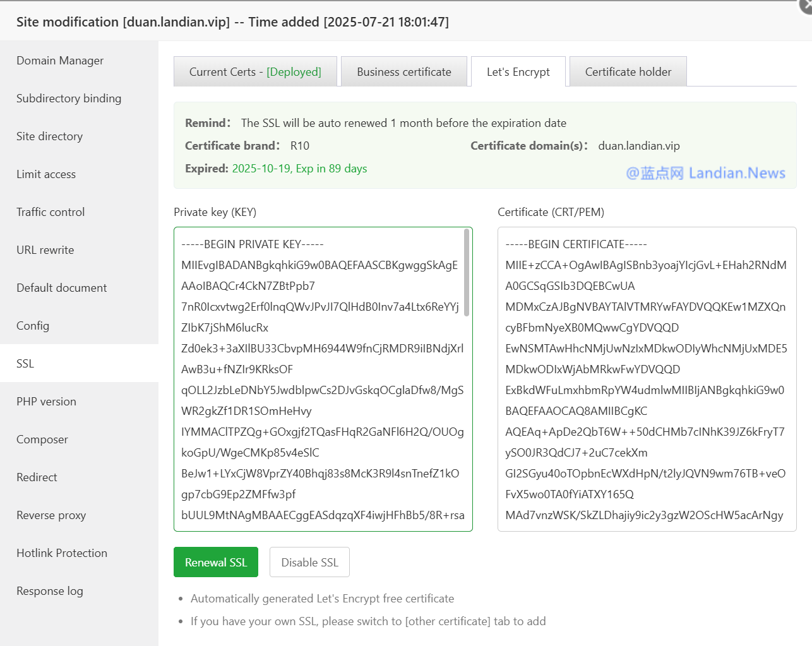Screen dimensions: 812x646
Task: Open Subdirectory binding settings
Action: pyautogui.click(x=69, y=99)
